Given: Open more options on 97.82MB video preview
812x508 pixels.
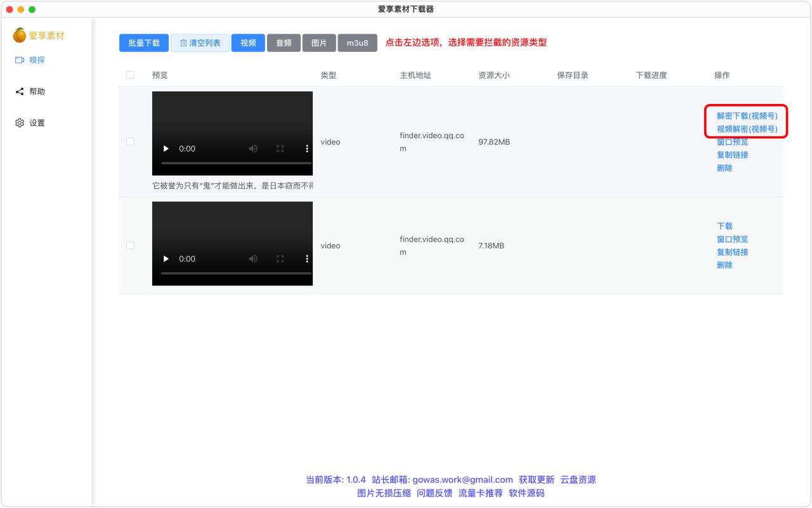Looking at the screenshot, I should tap(307, 148).
